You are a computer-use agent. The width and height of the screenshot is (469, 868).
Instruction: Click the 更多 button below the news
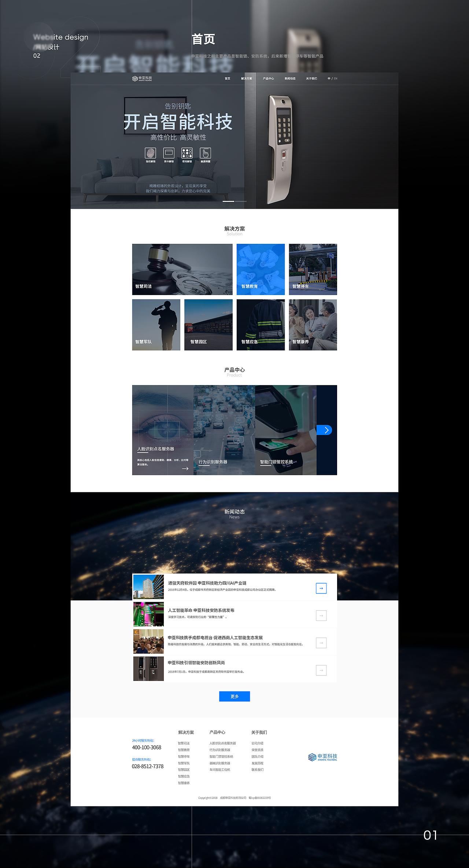coord(234,696)
